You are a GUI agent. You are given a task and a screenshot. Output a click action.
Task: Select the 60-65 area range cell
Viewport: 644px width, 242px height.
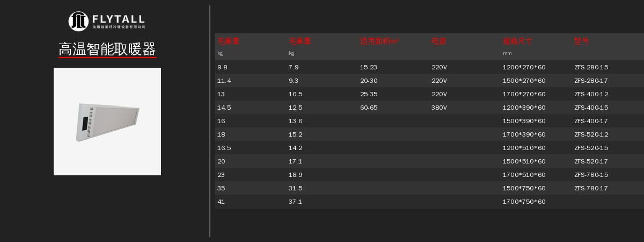[x=368, y=108]
